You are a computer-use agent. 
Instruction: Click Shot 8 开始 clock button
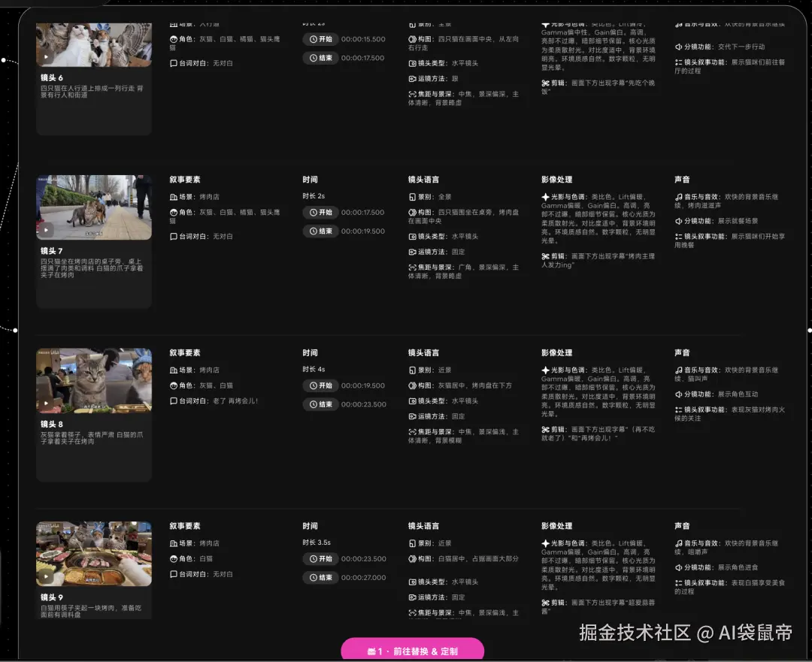pyautogui.click(x=320, y=385)
